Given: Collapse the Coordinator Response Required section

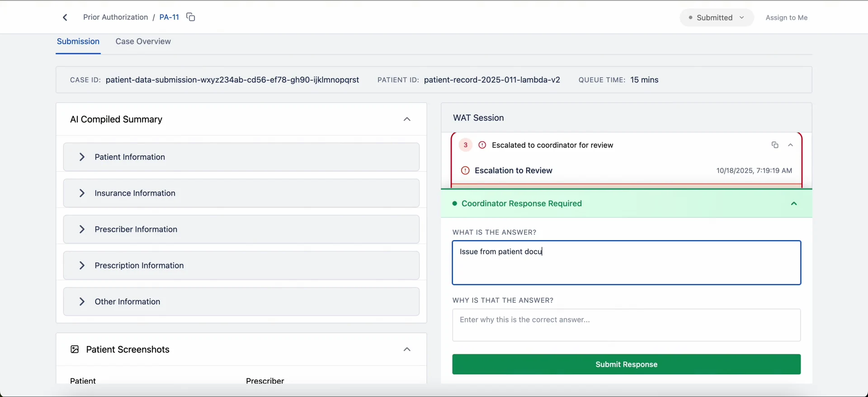Looking at the screenshot, I should click(x=794, y=204).
